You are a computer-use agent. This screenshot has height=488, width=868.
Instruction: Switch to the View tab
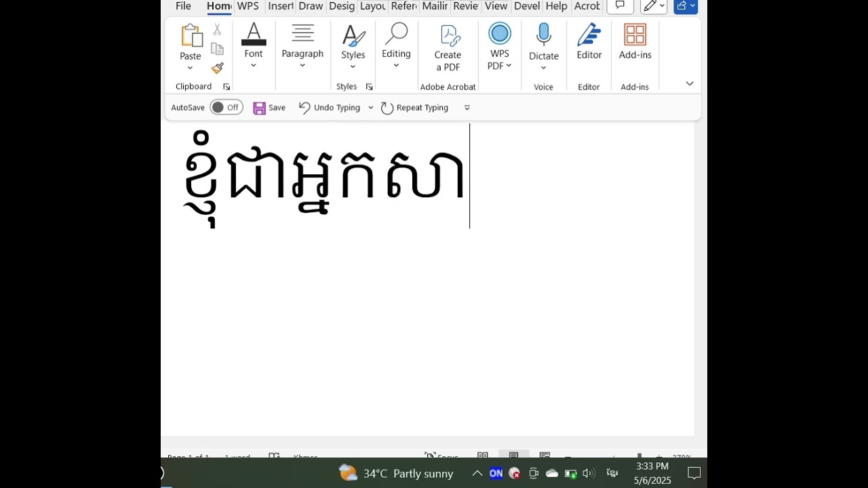point(496,6)
